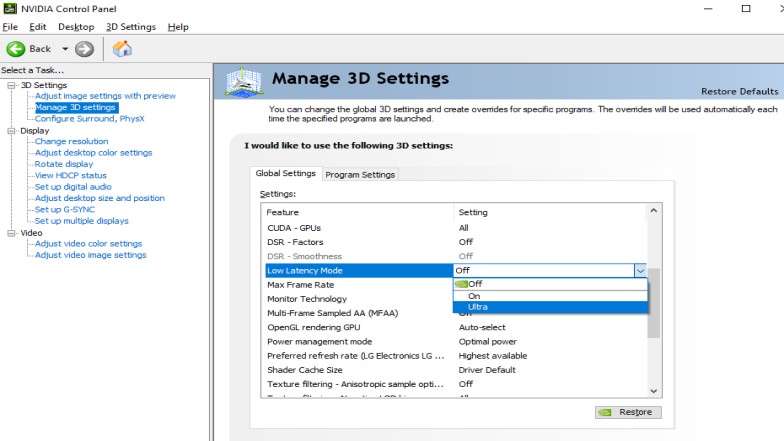Click the settings list scroll up arrow
Screen dimensions: 784x441
654,211
